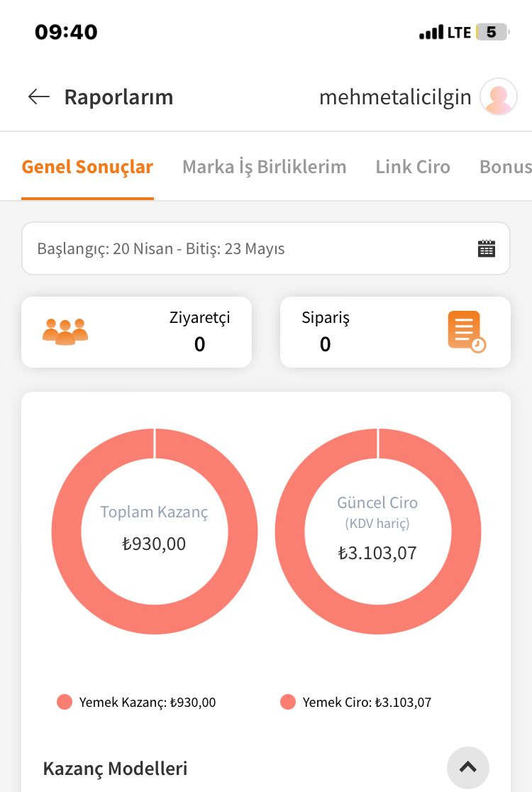The image size is (532, 792).
Task: Tap the orange visitors group icon
Action: tap(65, 332)
